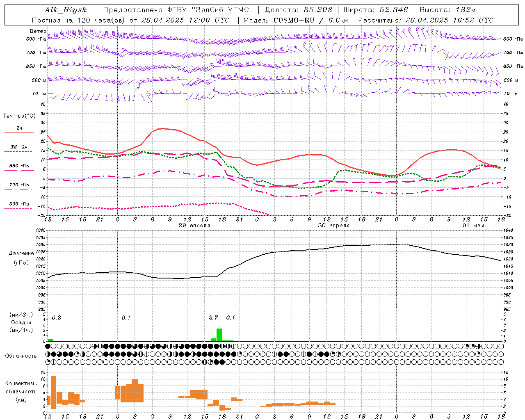525x420 pixels.
Task: Click the 30 апреля date label
Action: tap(334, 226)
